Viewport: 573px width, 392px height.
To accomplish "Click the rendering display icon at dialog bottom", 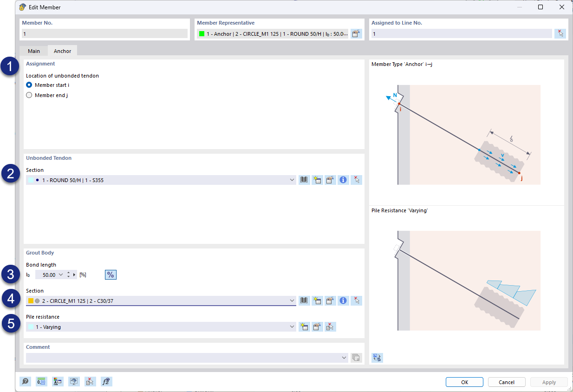I will tap(74, 381).
